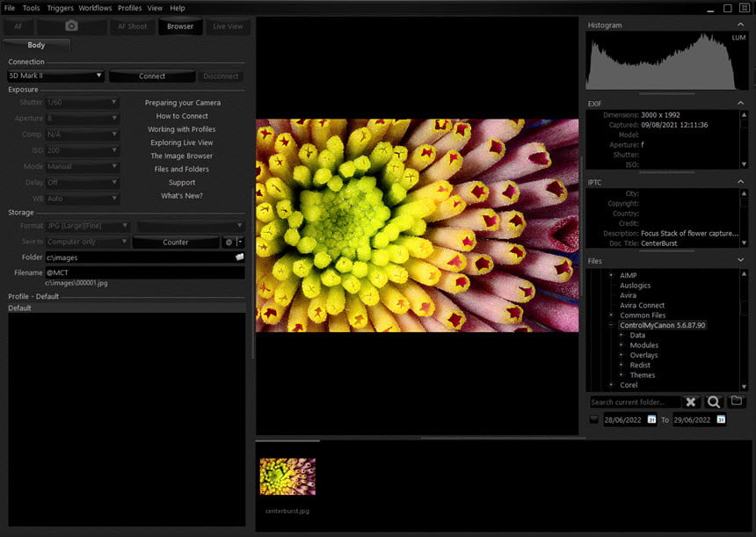Image resolution: width=756 pixels, height=537 pixels.
Task: Collapse the Histogram panel chevron
Action: click(x=740, y=25)
